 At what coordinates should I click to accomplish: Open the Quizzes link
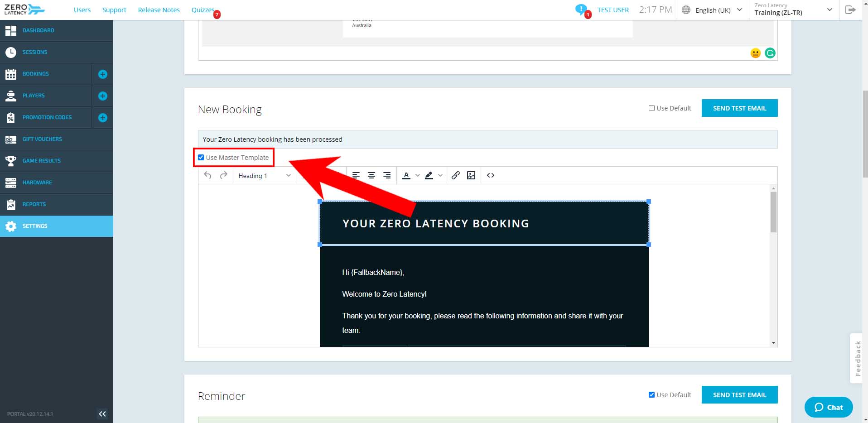tap(203, 10)
